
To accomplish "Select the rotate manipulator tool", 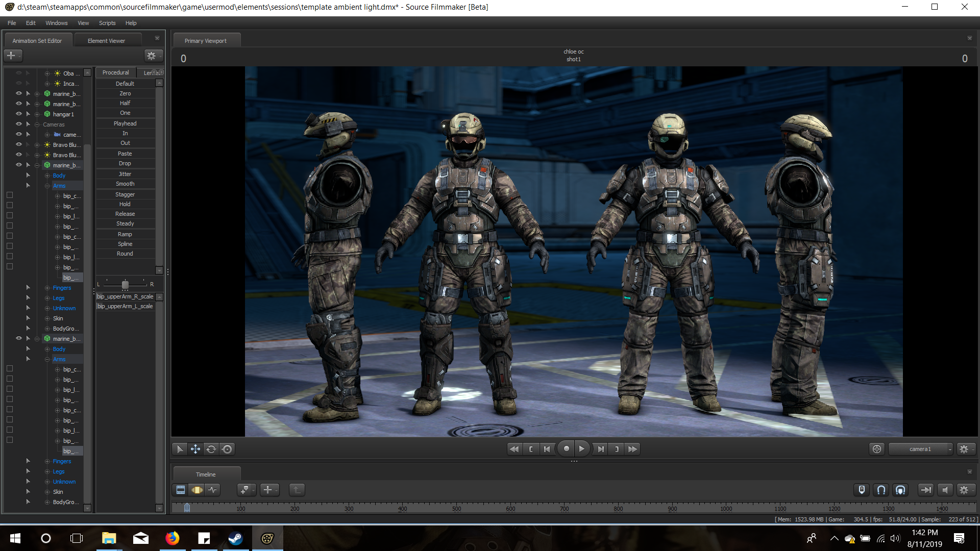I will pos(211,449).
